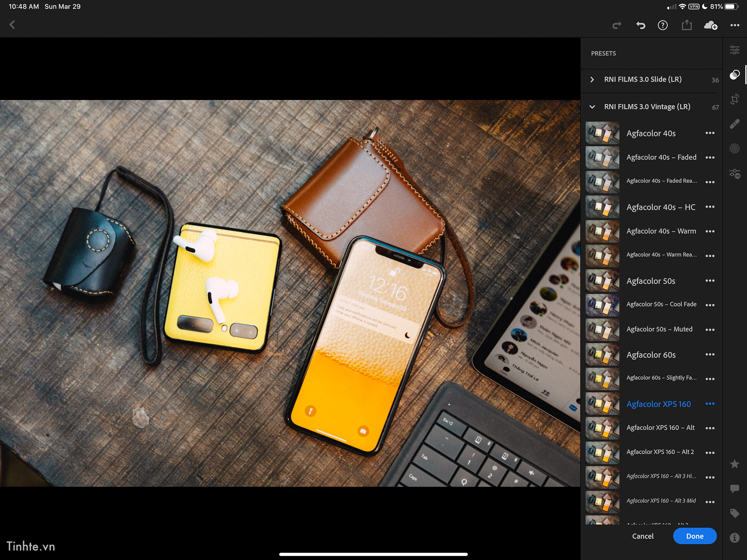This screenshot has height=560, width=747.
Task: Apply the Agfacolor 40s – HC preset
Action: point(661,207)
